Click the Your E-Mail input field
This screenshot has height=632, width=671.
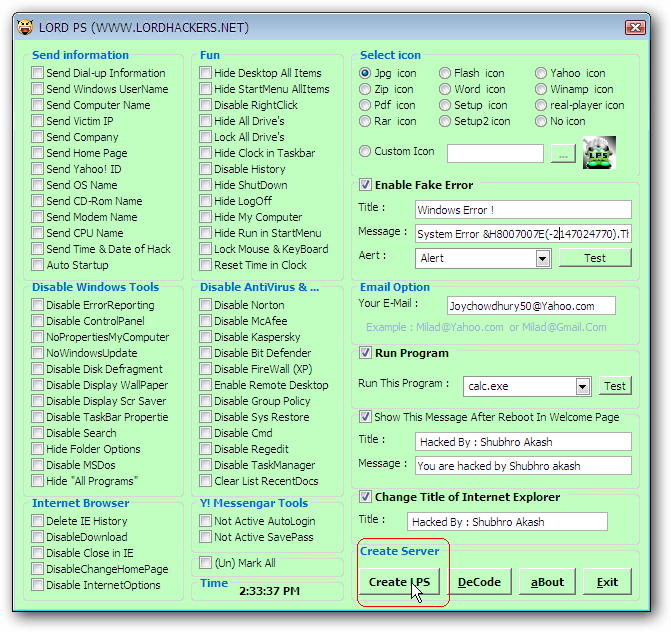click(517, 306)
